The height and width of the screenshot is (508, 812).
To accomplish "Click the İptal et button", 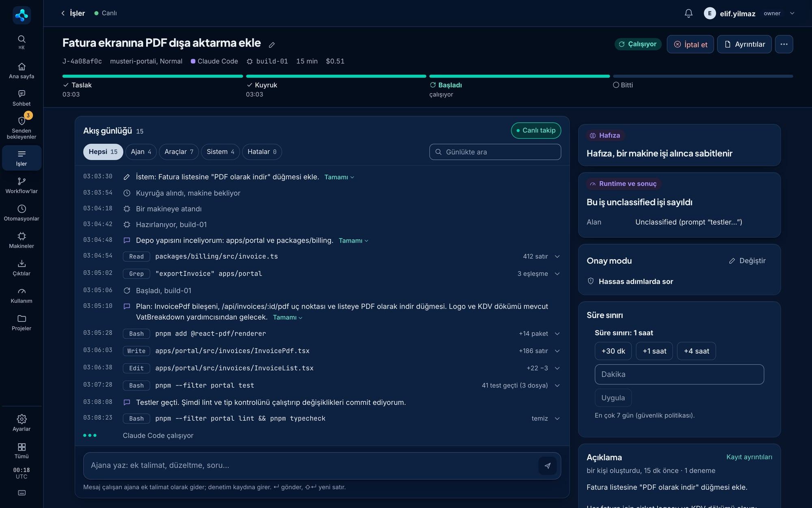I will click(690, 44).
